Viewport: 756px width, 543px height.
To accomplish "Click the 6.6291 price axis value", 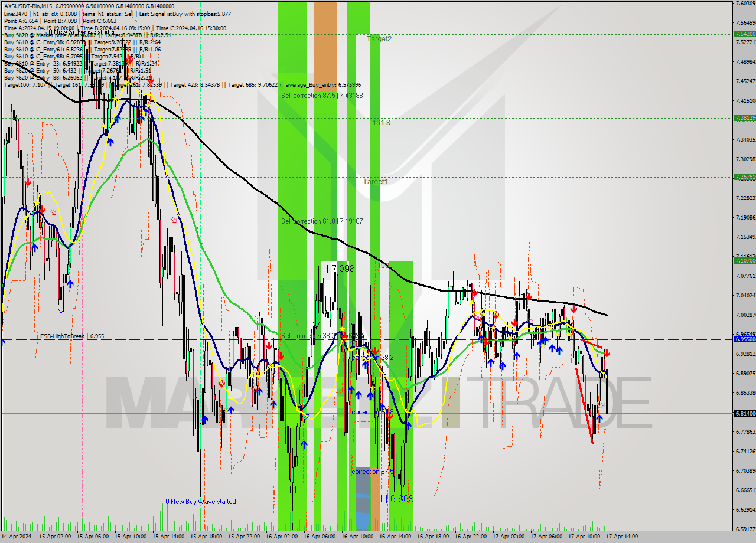I will pyautogui.click(x=745, y=509).
